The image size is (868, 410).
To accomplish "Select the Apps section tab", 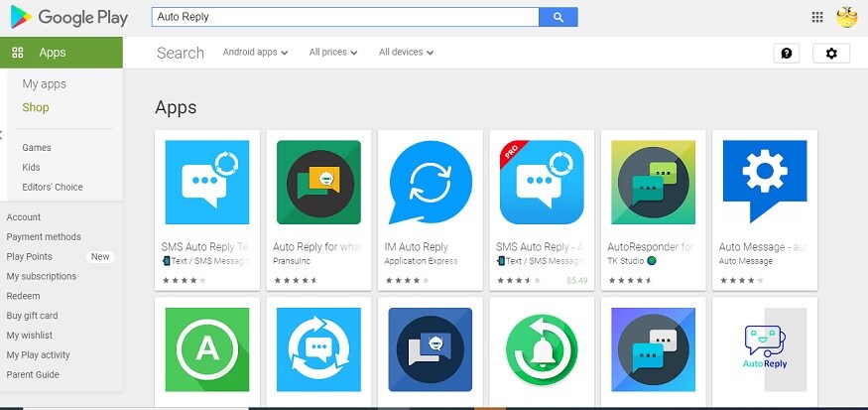I will 62,53.
